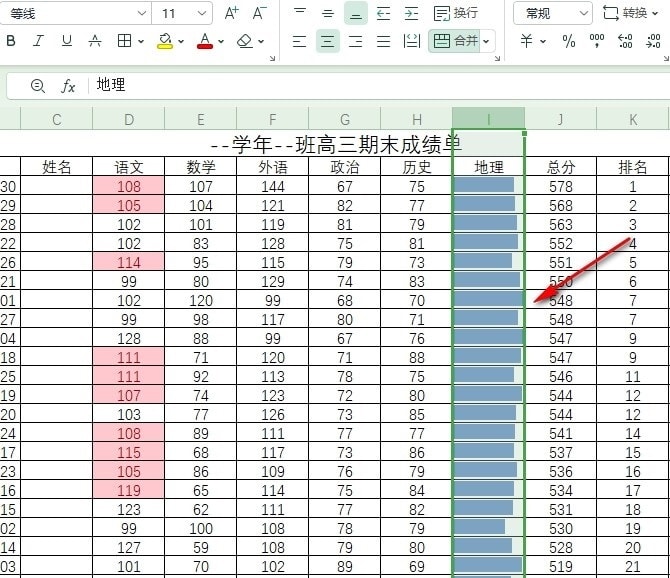Click the distributed alignment icon
This screenshot has width=670, height=578.
tap(411, 41)
